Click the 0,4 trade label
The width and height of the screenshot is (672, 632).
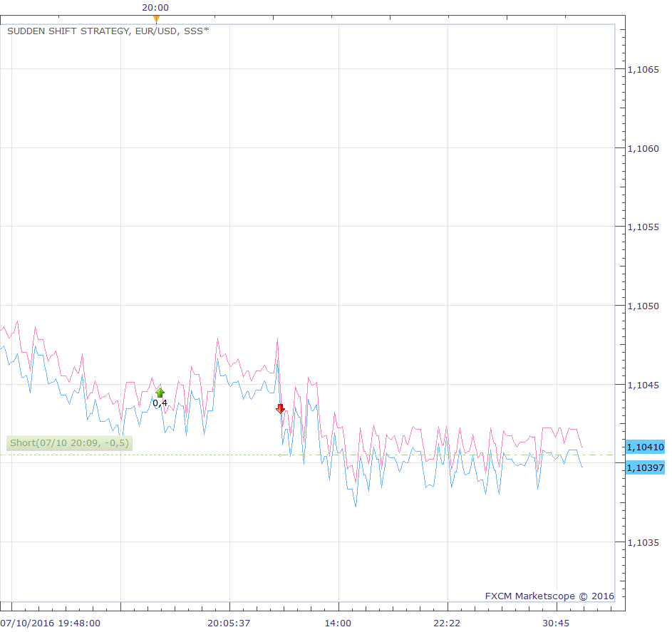pyautogui.click(x=160, y=403)
